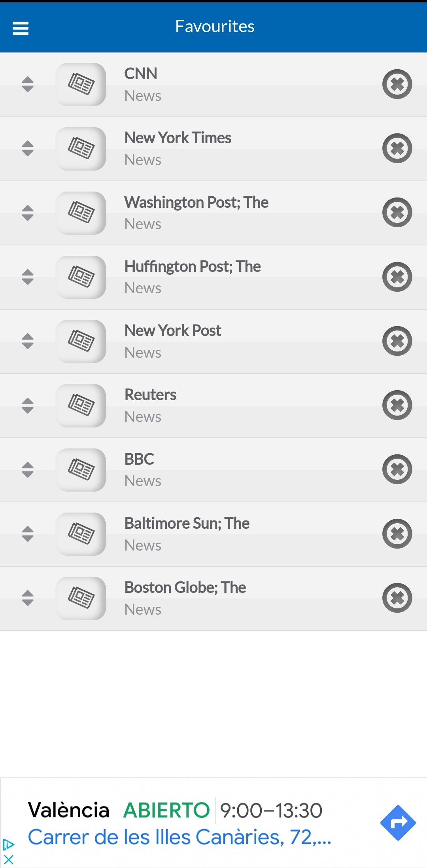Open the AdChoices info triangle icon
This screenshot has width=427, height=868.
(x=9, y=845)
